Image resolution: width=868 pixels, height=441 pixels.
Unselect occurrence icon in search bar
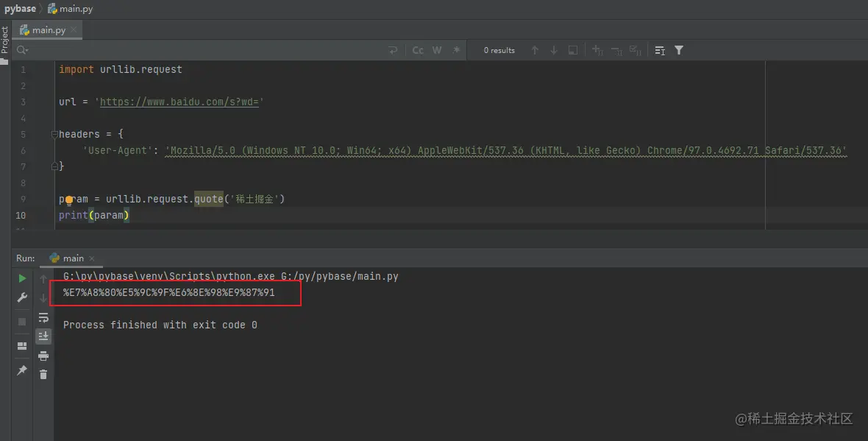coord(616,50)
